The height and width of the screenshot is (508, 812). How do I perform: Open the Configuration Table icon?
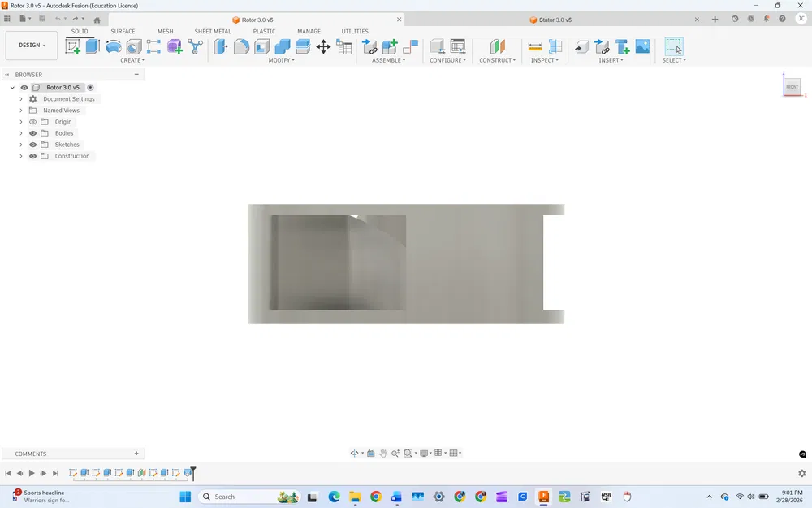tap(458, 46)
